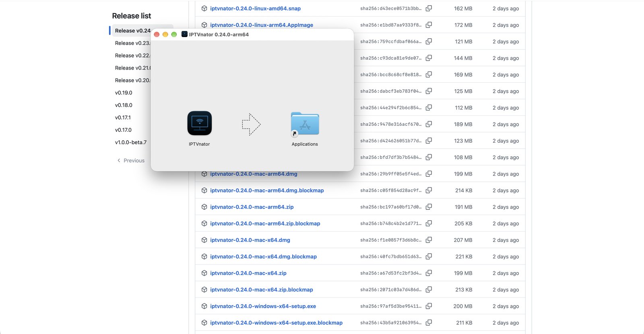Open Release v0.22 in the release list
Viewport: 644px width, 334px height.
click(132, 55)
